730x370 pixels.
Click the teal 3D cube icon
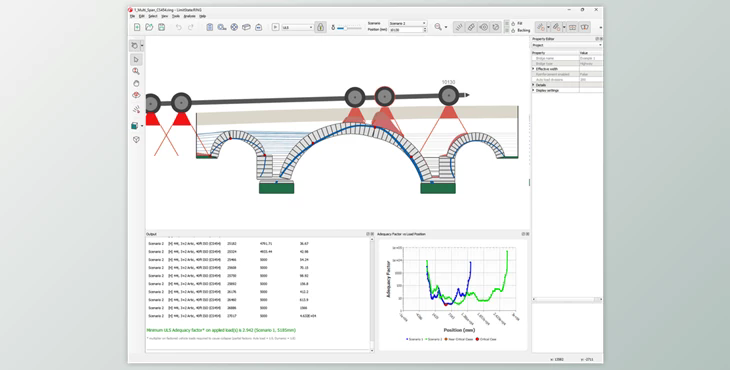(x=135, y=126)
